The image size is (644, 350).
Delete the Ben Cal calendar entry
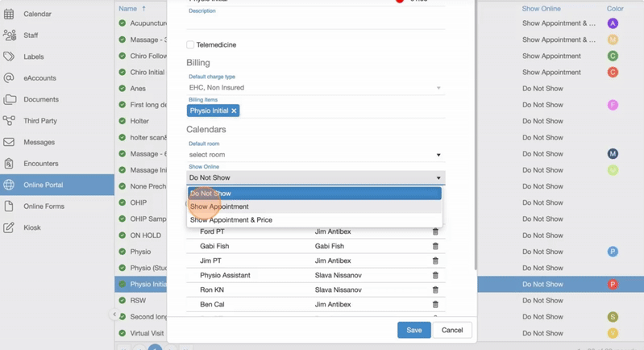click(x=435, y=305)
